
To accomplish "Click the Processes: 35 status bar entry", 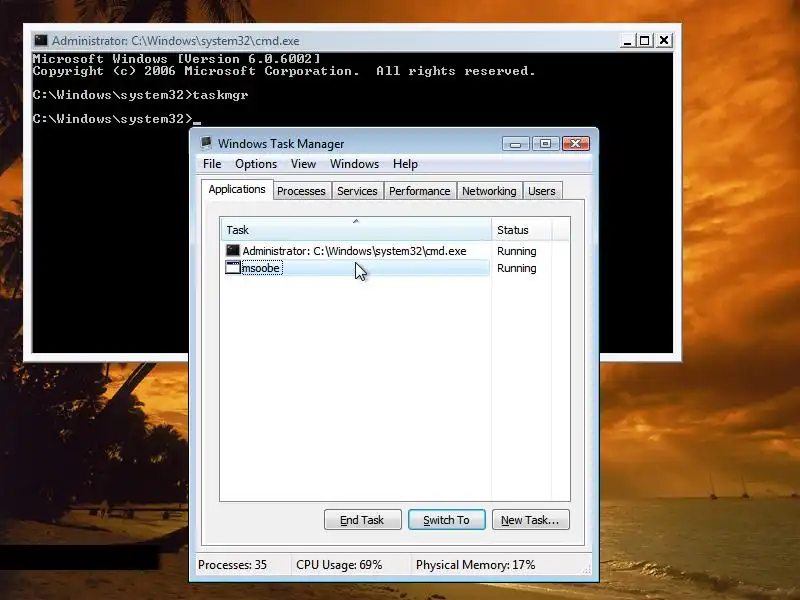I will pos(232,565).
